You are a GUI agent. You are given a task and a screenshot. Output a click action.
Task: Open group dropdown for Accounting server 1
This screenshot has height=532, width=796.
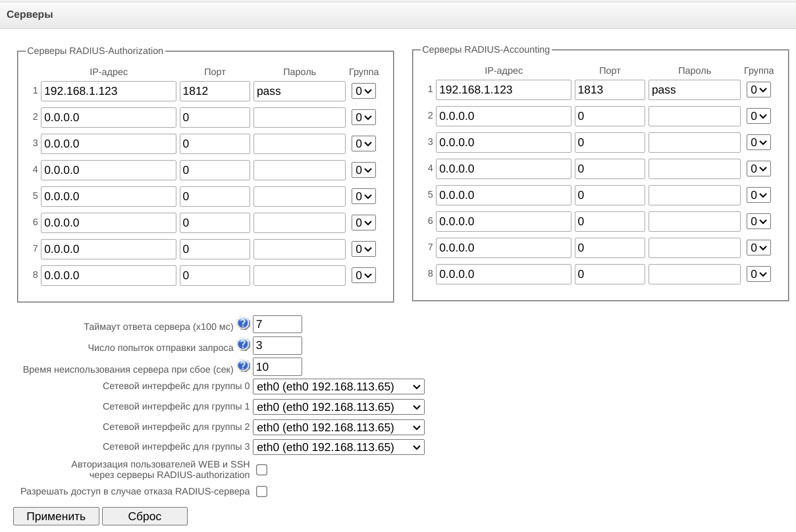[758, 90]
